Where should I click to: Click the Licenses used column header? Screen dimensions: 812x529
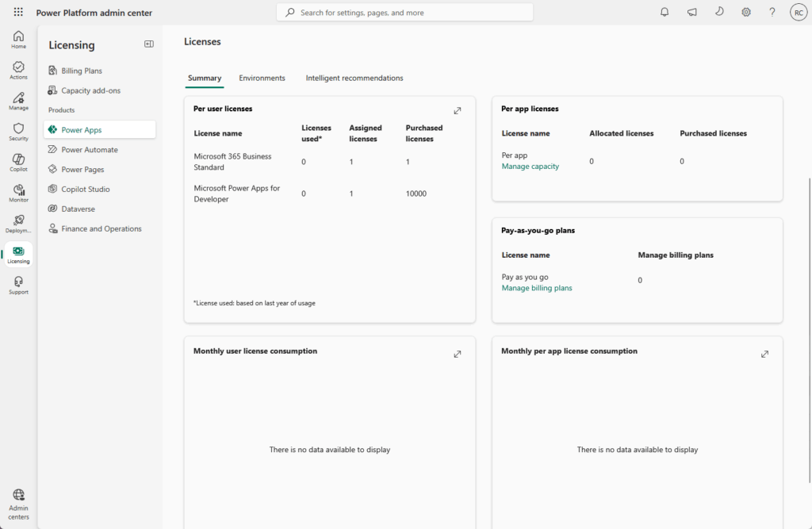[316, 133]
